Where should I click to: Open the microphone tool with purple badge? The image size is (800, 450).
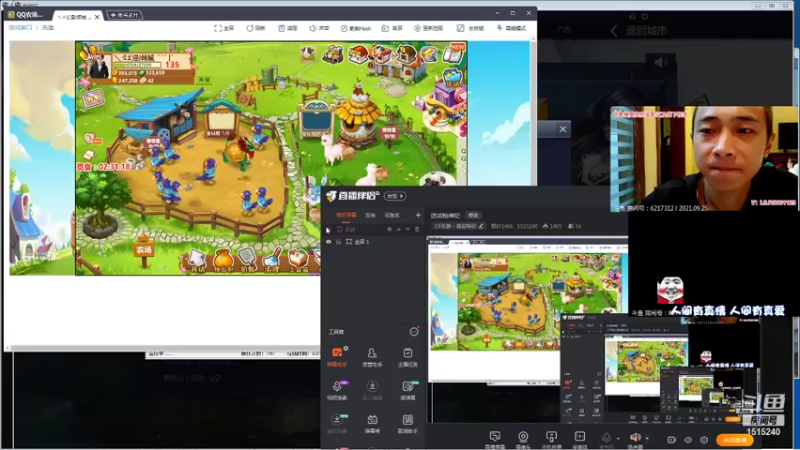coord(337,390)
